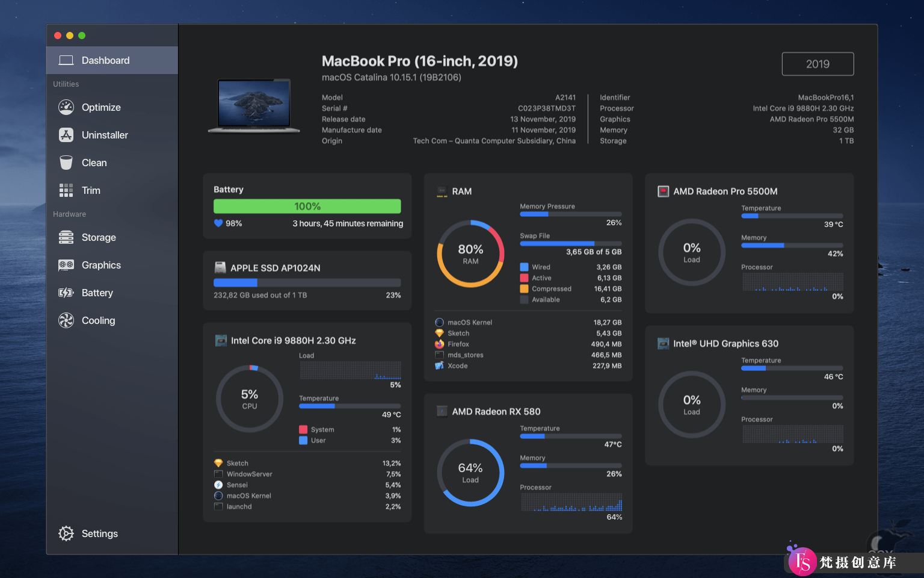Screen dimensions: 924x578
Task: Click the Radeon Pro 5500M Memory bar 42%
Action: pos(792,245)
